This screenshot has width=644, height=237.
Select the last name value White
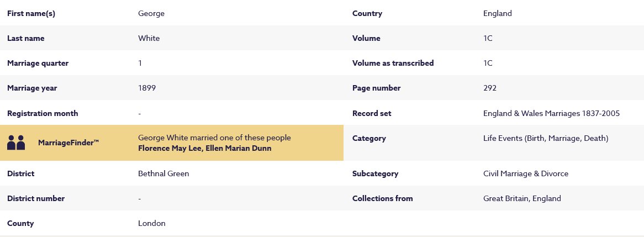(149, 38)
